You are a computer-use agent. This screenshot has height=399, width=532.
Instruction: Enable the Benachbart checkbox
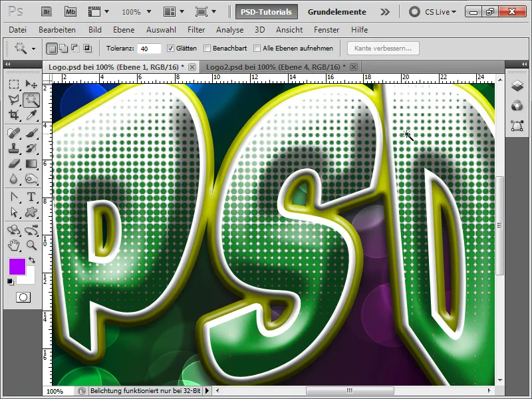(207, 49)
